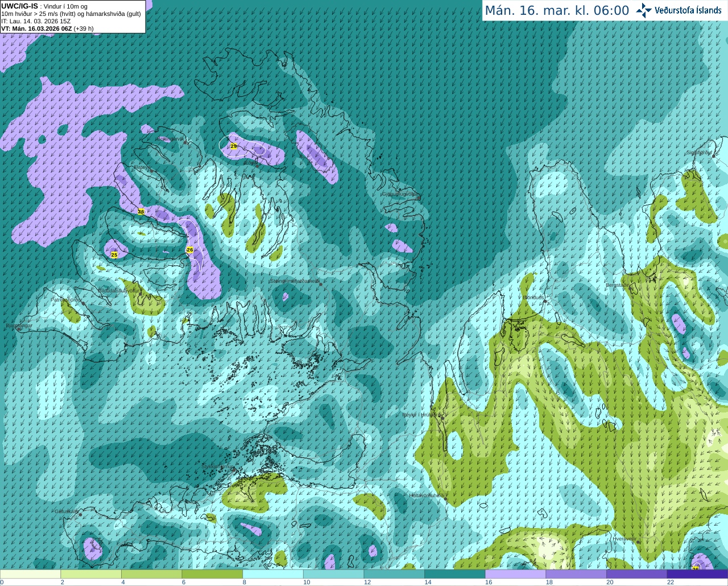The height and width of the screenshot is (586, 728).
Task: Click the UWC/IG-IS model title
Action: [x=19, y=6]
